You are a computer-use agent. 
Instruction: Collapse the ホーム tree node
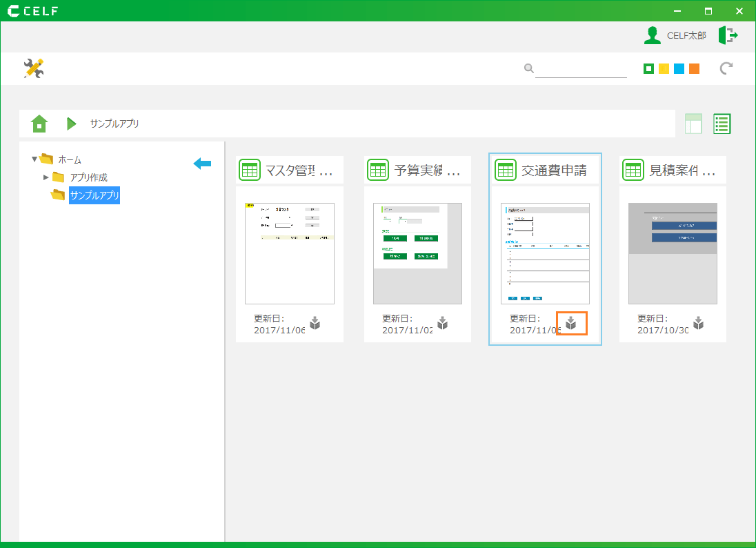34,159
